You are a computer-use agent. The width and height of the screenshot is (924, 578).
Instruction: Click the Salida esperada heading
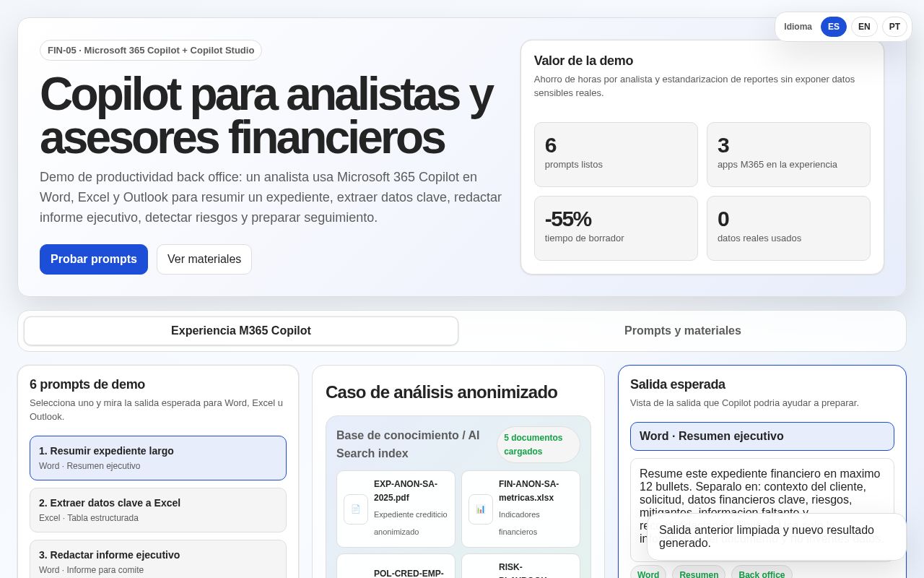pos(677,384)
